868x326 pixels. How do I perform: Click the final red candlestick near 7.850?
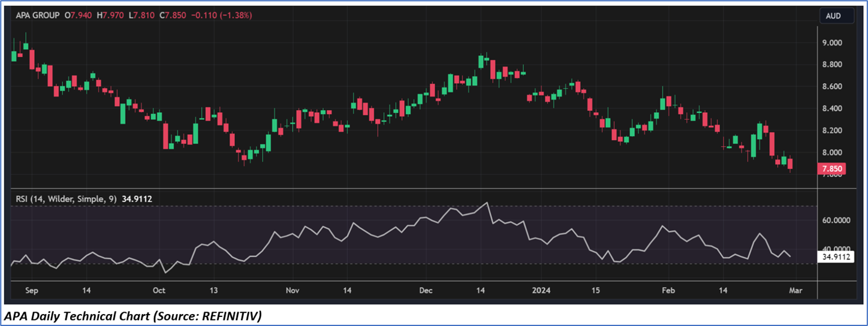(791, 164)
